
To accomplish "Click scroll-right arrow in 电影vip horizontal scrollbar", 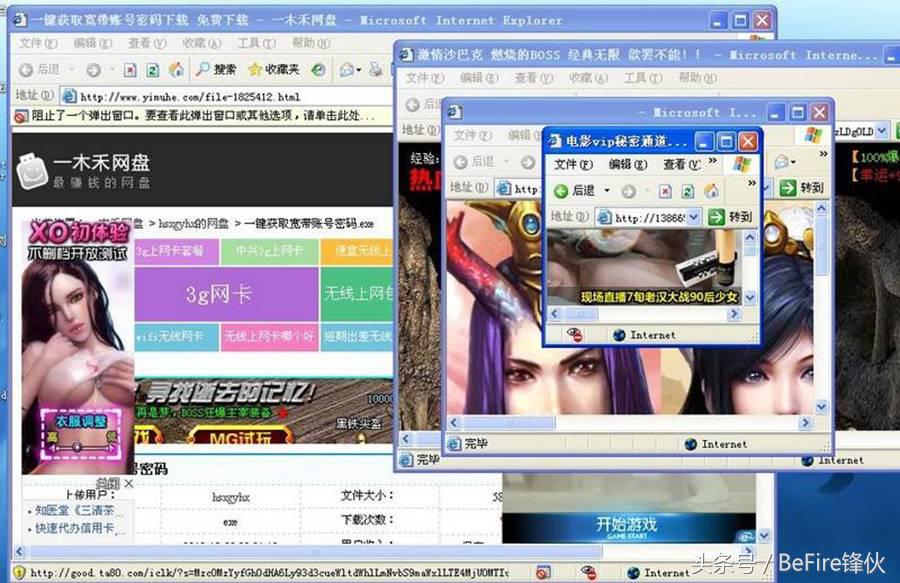I will pos(734,314).
